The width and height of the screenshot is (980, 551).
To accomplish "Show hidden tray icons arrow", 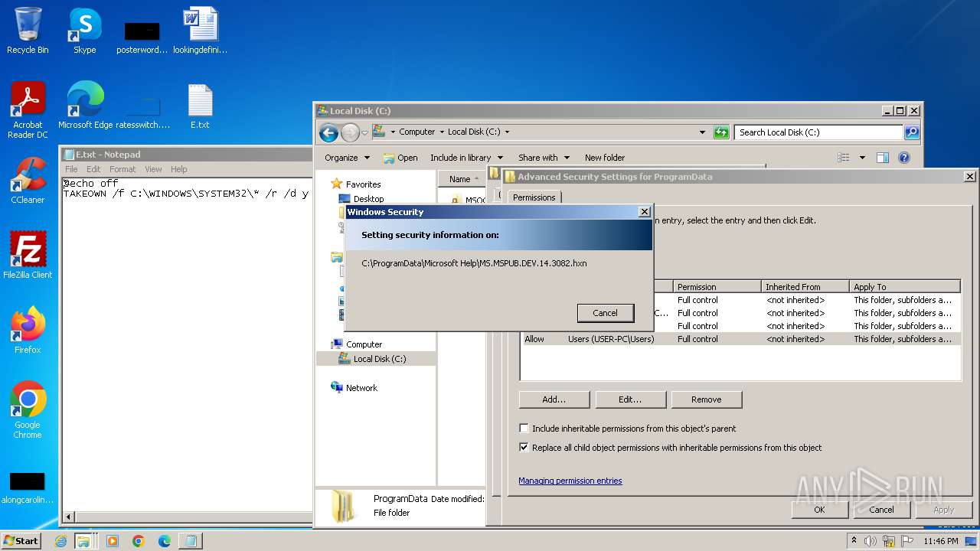I will click(x=854, y=541).
